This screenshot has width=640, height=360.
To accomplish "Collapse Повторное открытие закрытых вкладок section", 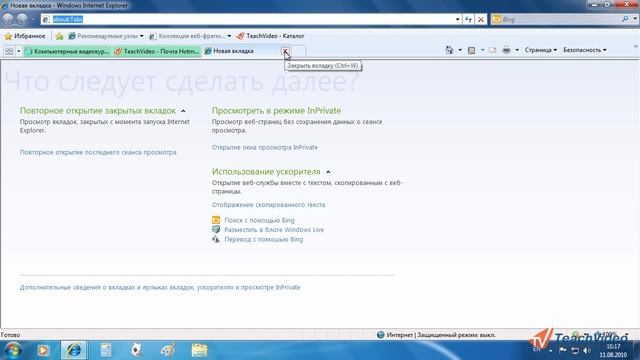I will (183, 111).
